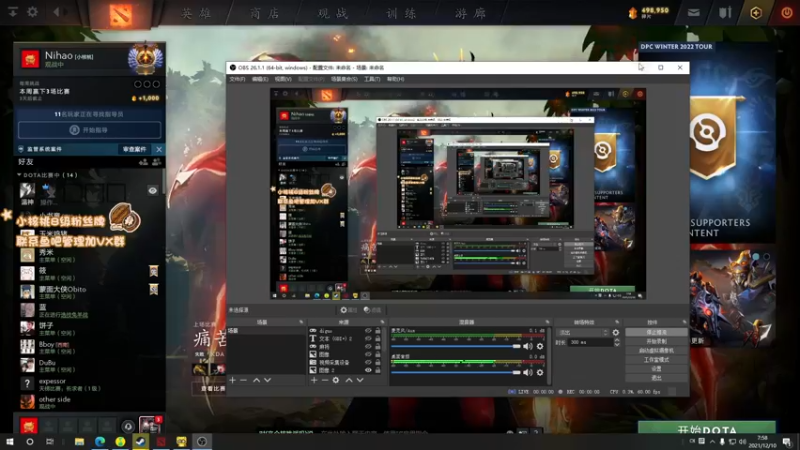Image resolution: width=800 pixels, height=450 pixels.
Task: Click 开始指导 coaching button in Dota
Action: pyautogui.click(x=89, y=130)
